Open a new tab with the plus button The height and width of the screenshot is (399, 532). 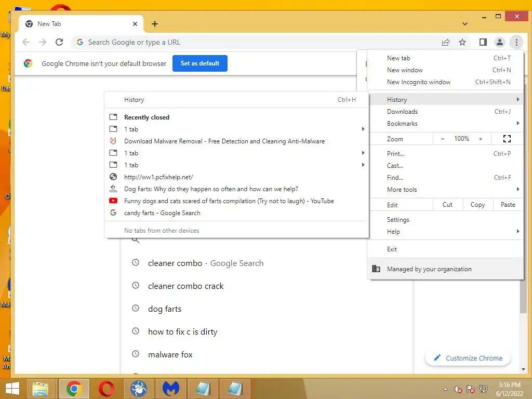[155, 24]
